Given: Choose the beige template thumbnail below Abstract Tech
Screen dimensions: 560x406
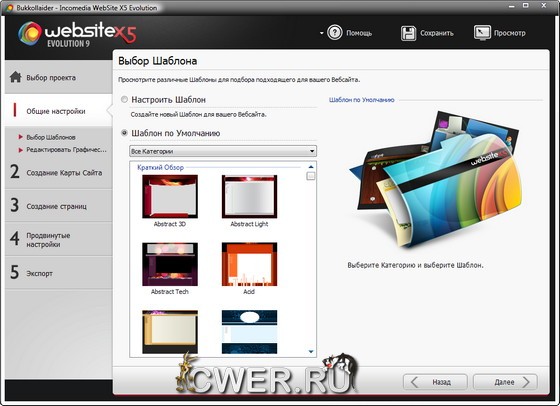Looking at the screenshot, I should (170, 332).
